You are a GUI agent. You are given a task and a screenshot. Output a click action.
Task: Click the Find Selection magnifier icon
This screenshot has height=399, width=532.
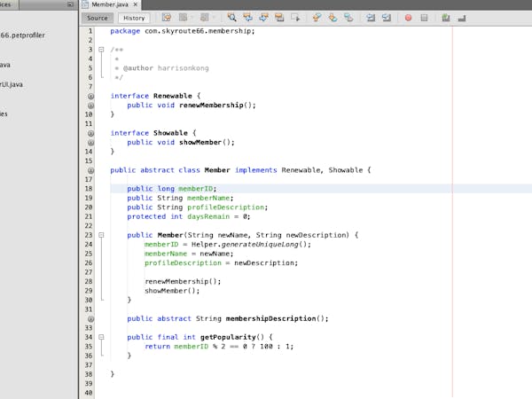pos(232,18)
